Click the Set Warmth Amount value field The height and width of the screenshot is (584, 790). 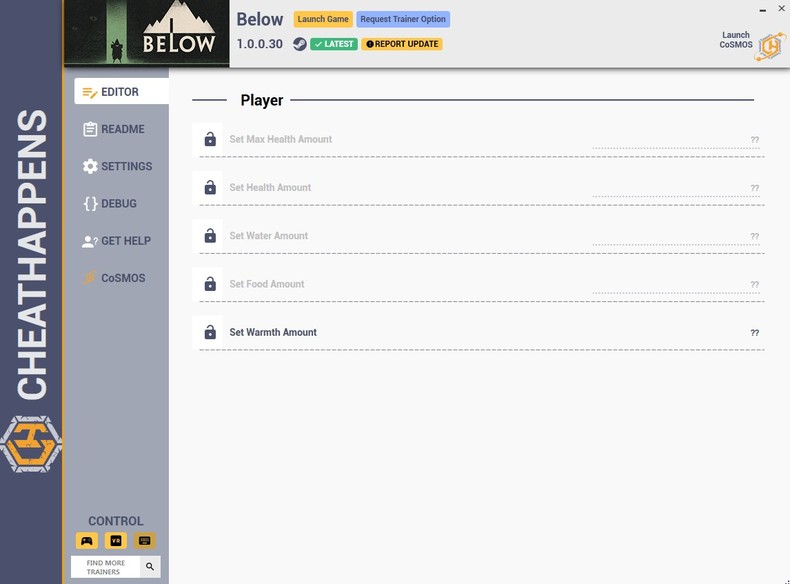pyautogui.click(x=675, y=333)
